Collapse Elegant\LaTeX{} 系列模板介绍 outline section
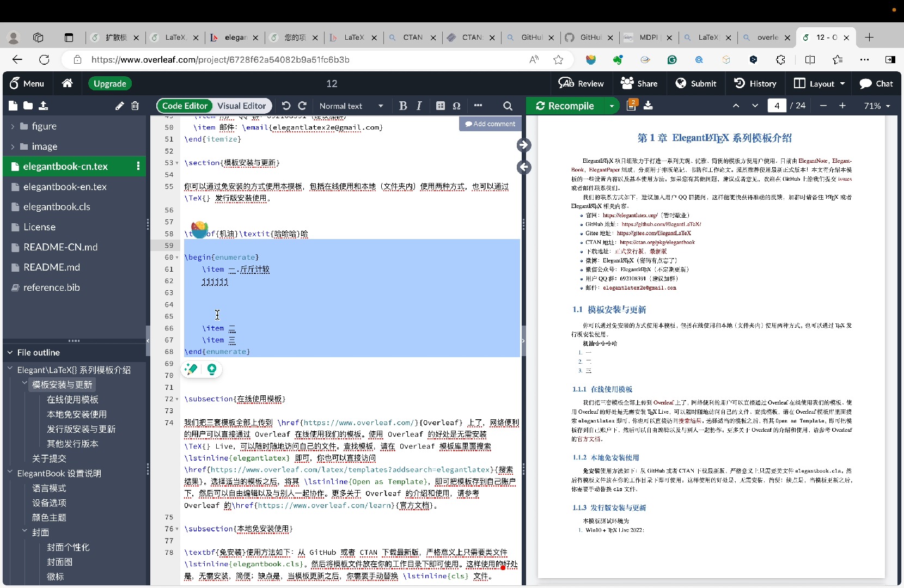 (x=10, y=369)
